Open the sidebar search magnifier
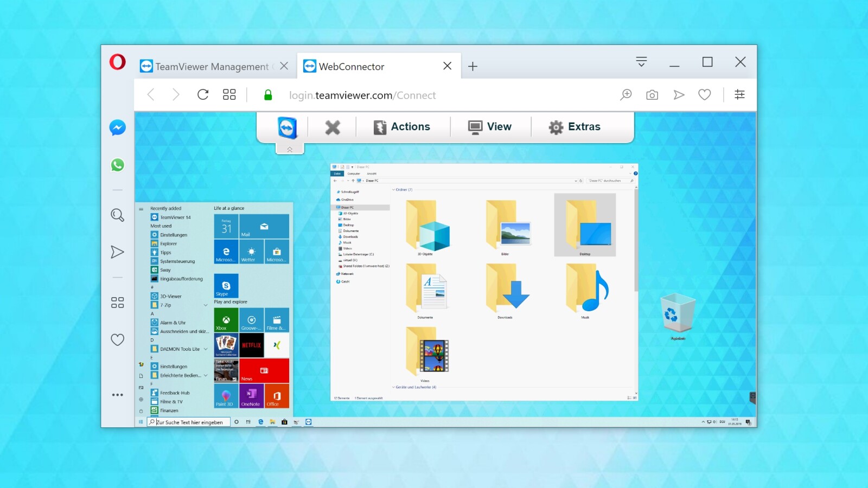Screen dimensions: 868x488 point(118,215)
